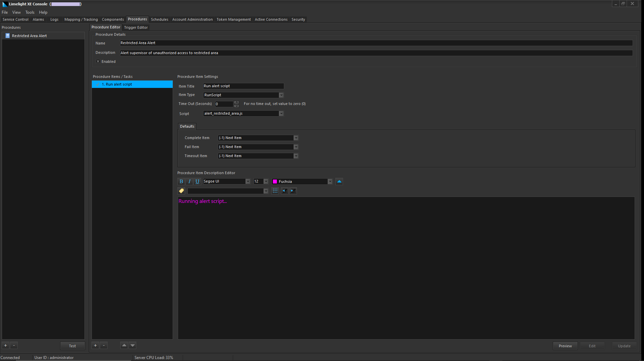Increment the Time Out seconds value
Viewport: 644px width, 361px height.
[236, 102]
